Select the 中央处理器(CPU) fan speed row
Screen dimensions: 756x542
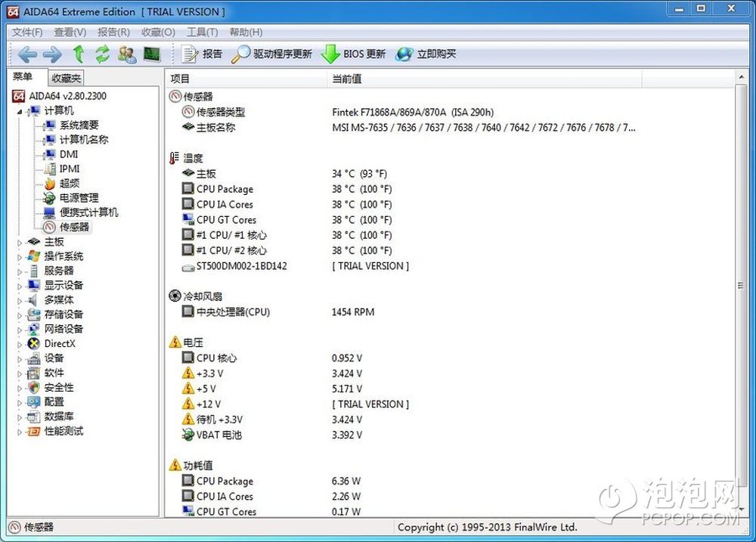point(278,312)
